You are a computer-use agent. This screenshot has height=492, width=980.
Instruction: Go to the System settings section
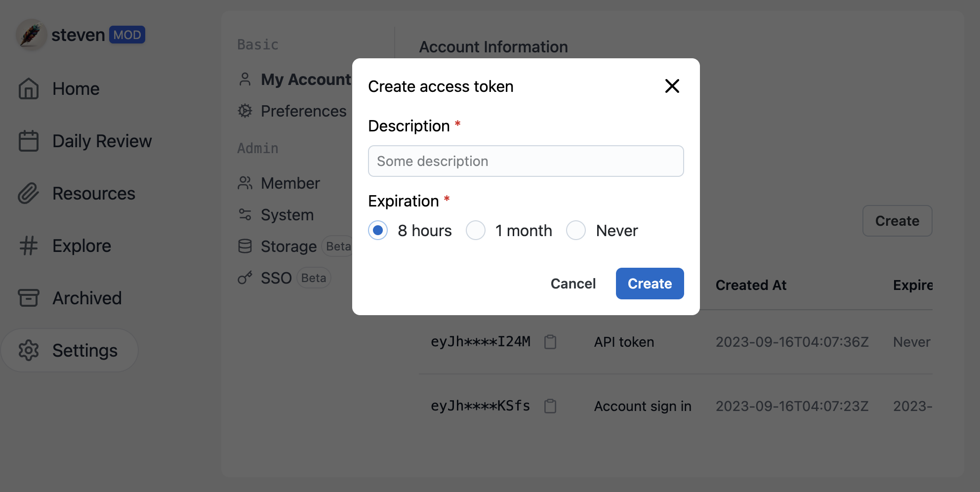pyautogui.click(x=287, y=215)
